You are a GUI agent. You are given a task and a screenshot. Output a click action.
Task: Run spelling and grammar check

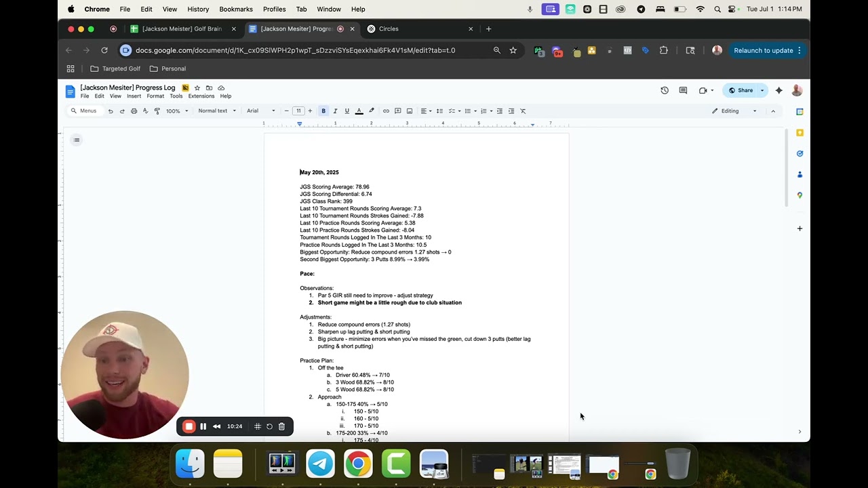coord(145,111)
